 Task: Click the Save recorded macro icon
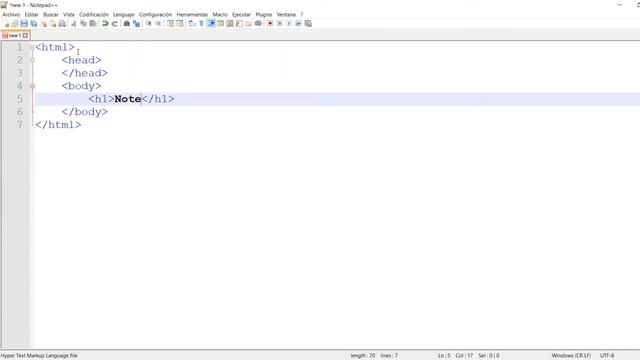click(308, 24)
